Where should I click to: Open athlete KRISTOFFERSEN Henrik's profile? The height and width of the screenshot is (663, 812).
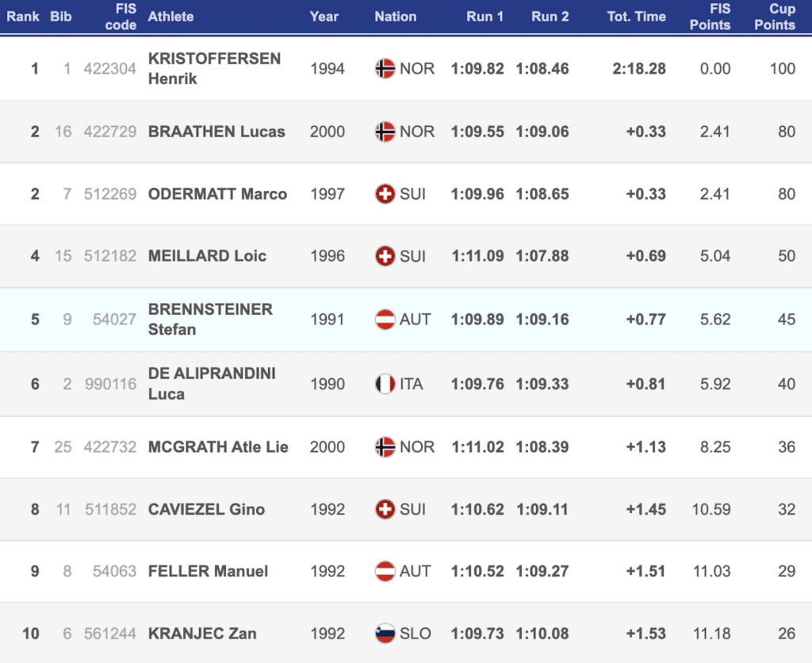[214, 69]
